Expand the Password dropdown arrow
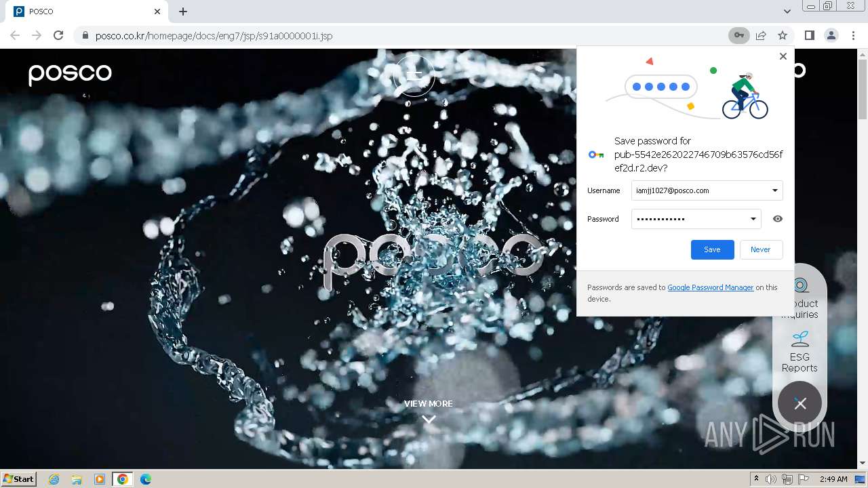 pyautogui.click(x=753, y=219)
